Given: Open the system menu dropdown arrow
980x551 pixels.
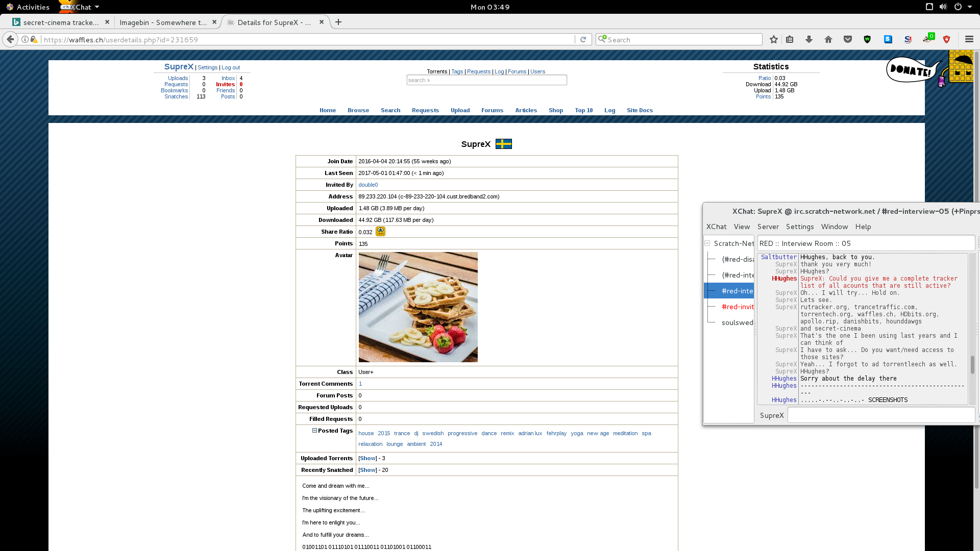Looking at the screenshot, I should [x=970, y=7].
